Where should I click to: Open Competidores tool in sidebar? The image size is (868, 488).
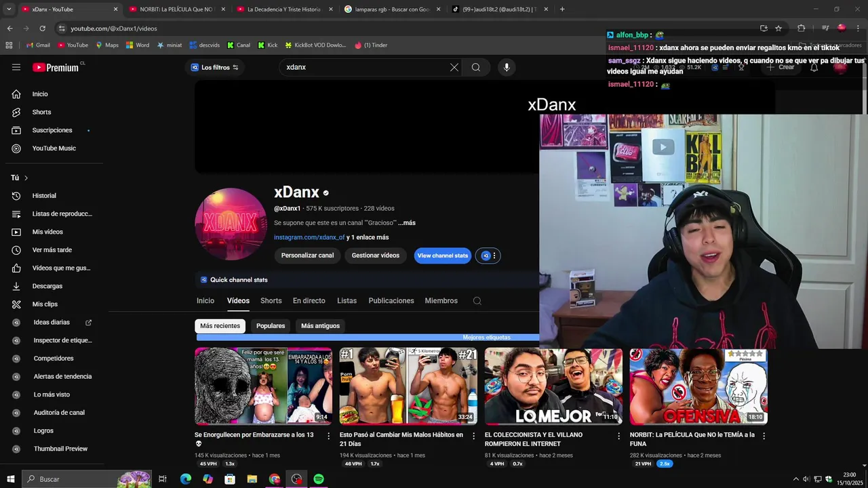[x=53, y=359]
